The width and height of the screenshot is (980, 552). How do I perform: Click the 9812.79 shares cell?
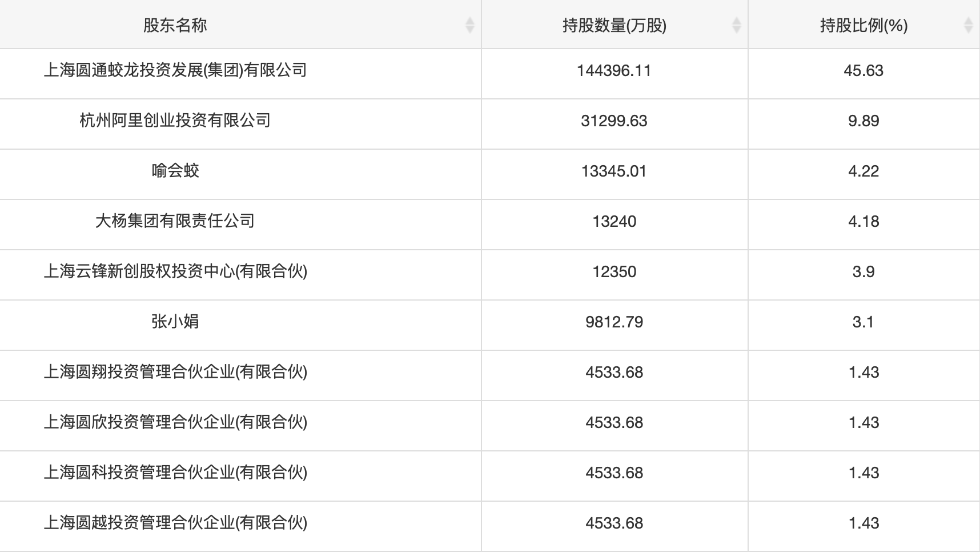(x=614, y=322)
